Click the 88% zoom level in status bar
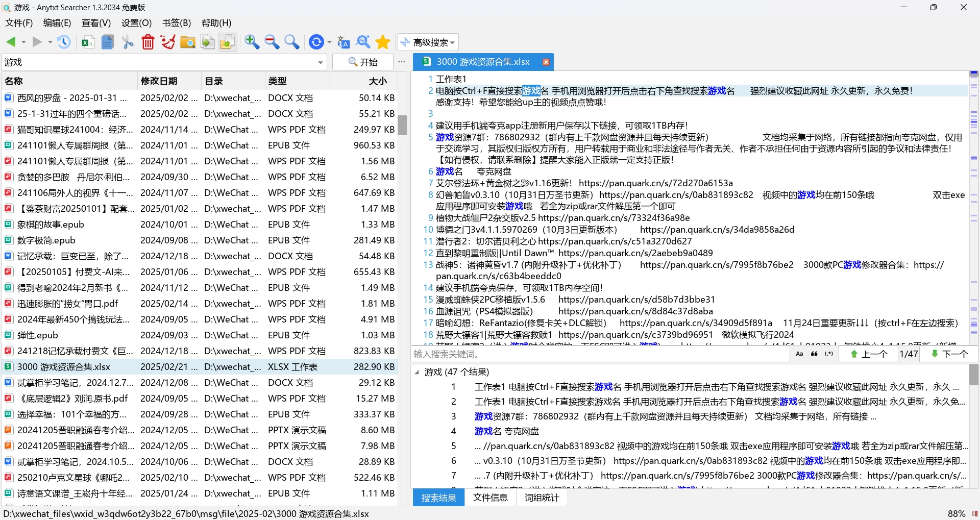The width and height of the screenshot is (980, 520). pyautogui.click(x=956, y=514)
